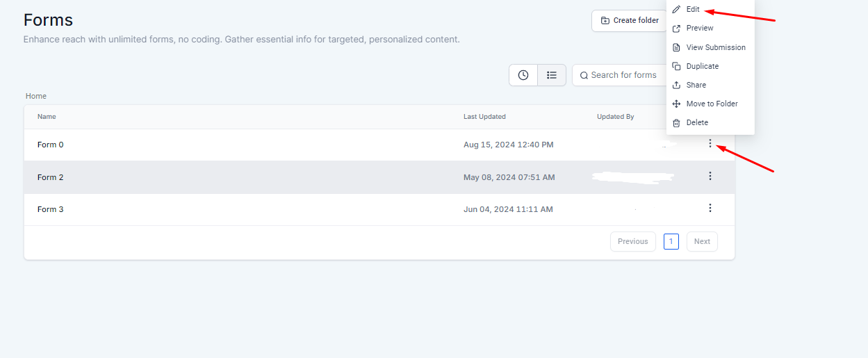Switch to recent view clock icon
This screenshot has height=358, width=868.
click(x=523, y=75)
